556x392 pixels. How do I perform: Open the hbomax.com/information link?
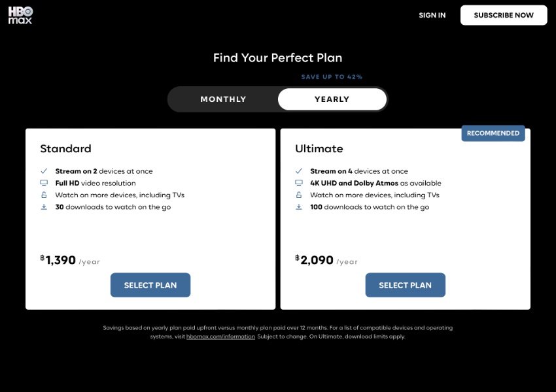[220, 336]
